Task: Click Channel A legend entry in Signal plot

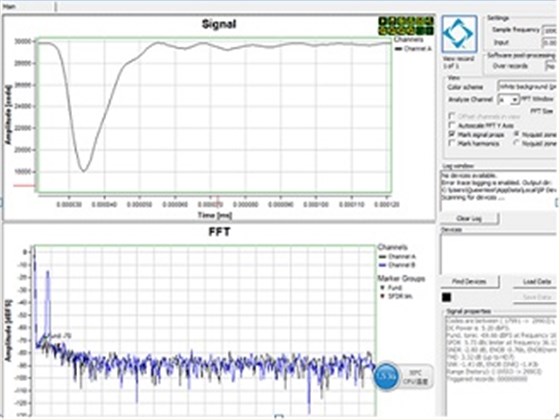Action: click(x=412, y=49)
